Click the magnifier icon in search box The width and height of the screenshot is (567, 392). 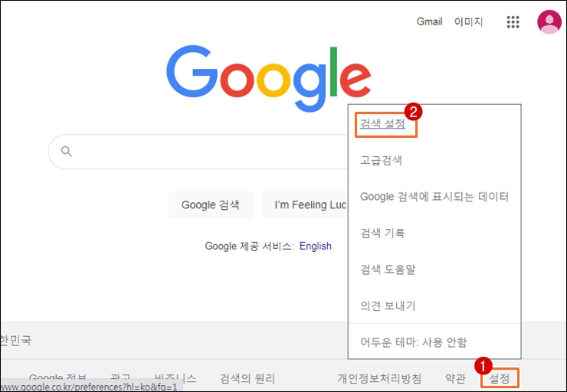pos(66,152)
